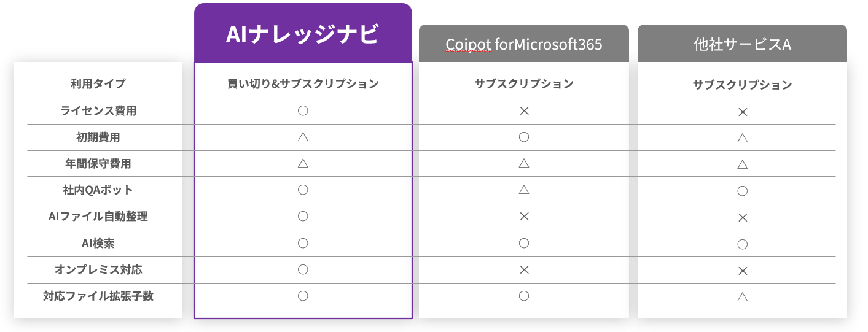Click the AIファイル自動整理 row label
Image resolution: width=868 pixels, height=332 pixels.
point(98,216)
